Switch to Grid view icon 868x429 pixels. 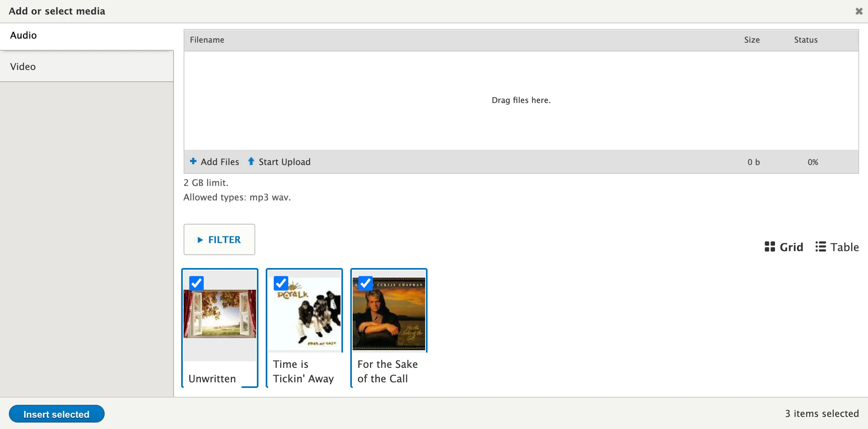coord(770,247)
